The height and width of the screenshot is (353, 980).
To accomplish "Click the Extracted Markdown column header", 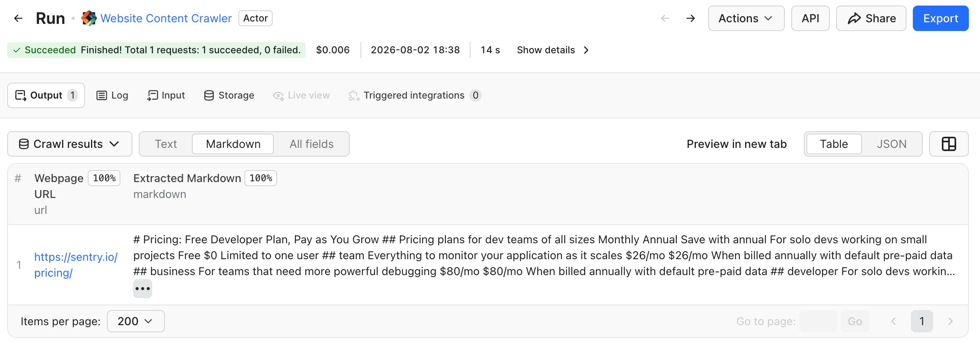I will tap(187, 178).
